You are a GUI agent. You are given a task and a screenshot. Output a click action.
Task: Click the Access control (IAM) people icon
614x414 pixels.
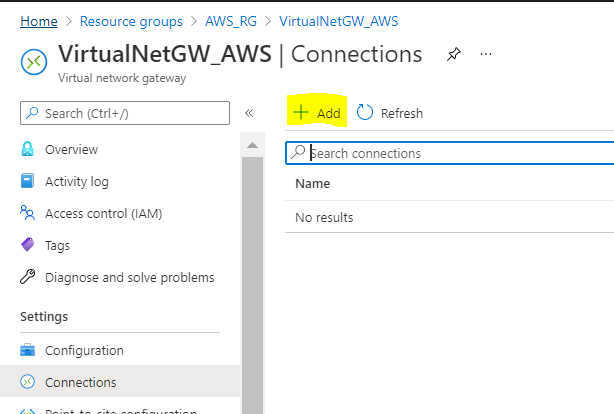[28, 213]
